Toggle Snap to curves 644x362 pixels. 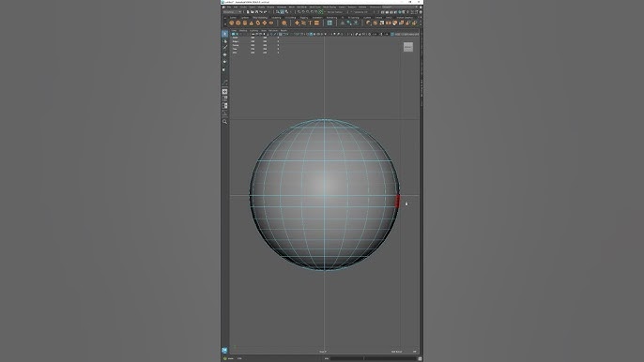(303, 12)
